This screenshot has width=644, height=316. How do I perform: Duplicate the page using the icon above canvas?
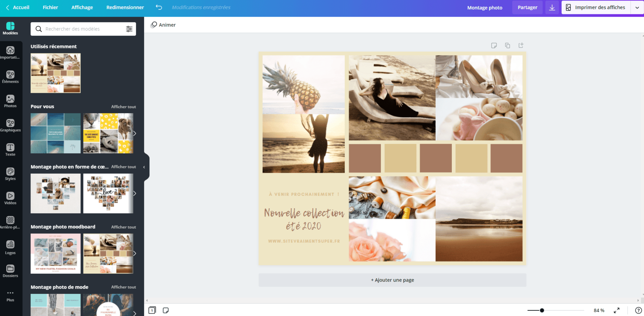[x=508, y=45]
